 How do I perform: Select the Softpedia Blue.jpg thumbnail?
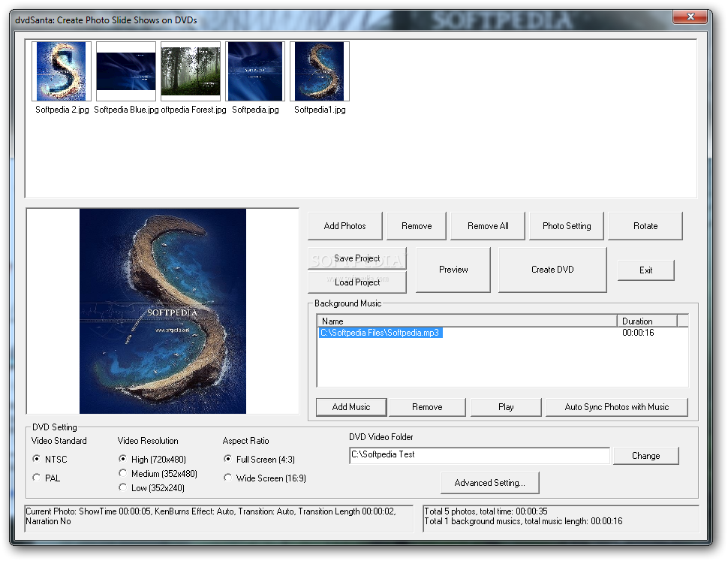tap(126, 71)
